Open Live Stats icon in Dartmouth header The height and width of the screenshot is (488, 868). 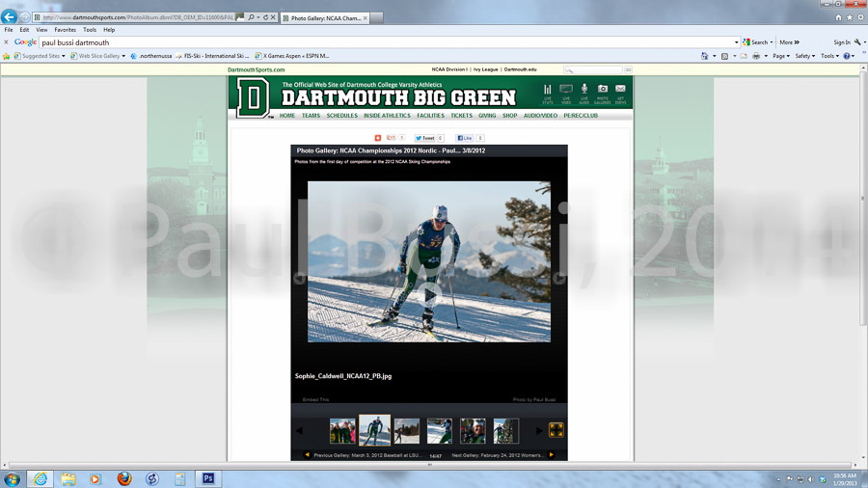point(548,94)
